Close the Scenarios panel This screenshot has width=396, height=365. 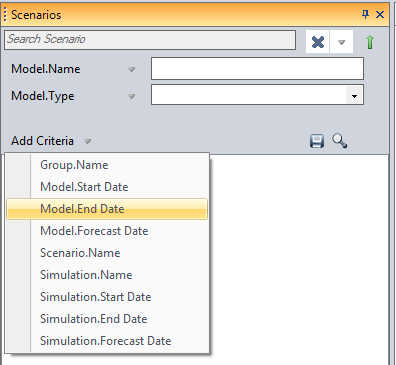(380, 14)
